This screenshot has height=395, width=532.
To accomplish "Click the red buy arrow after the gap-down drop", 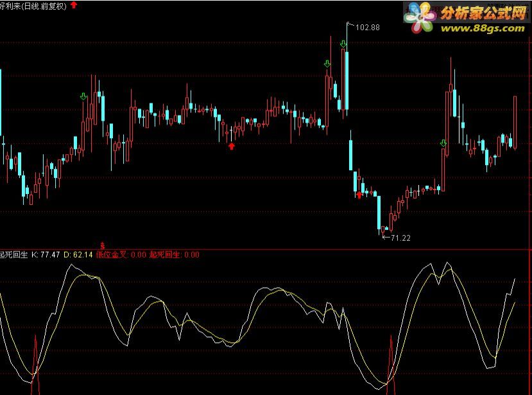I will click(359, 195).
